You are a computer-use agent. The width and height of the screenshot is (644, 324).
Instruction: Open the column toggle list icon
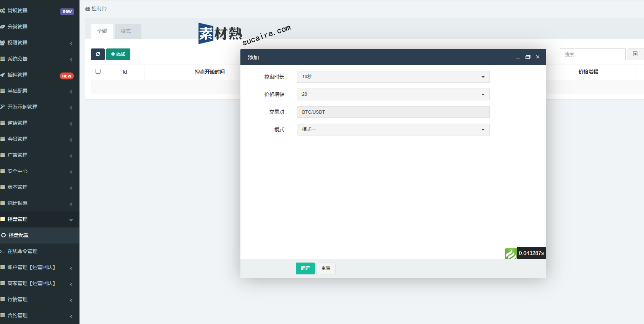pyautogui.click(x=635, y=54)
